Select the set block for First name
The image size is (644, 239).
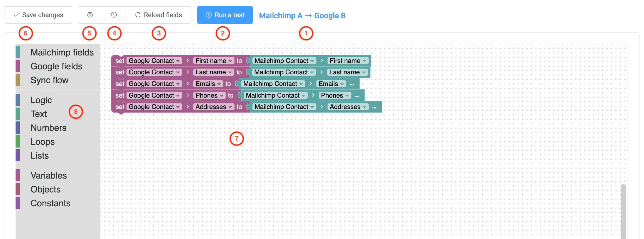(120, 61)
